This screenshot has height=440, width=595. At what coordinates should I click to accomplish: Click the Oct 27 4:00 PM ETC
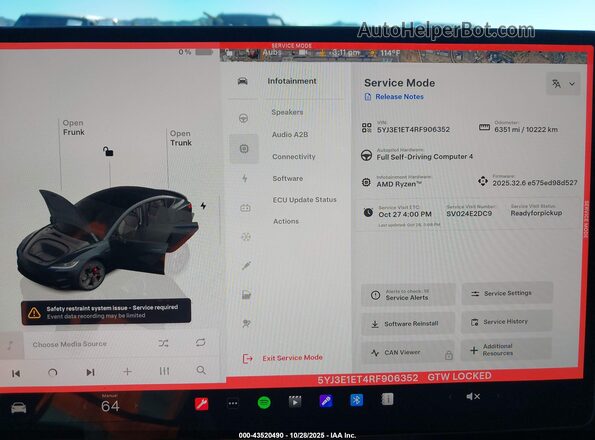pyautogui.click(x=405, y=214)
